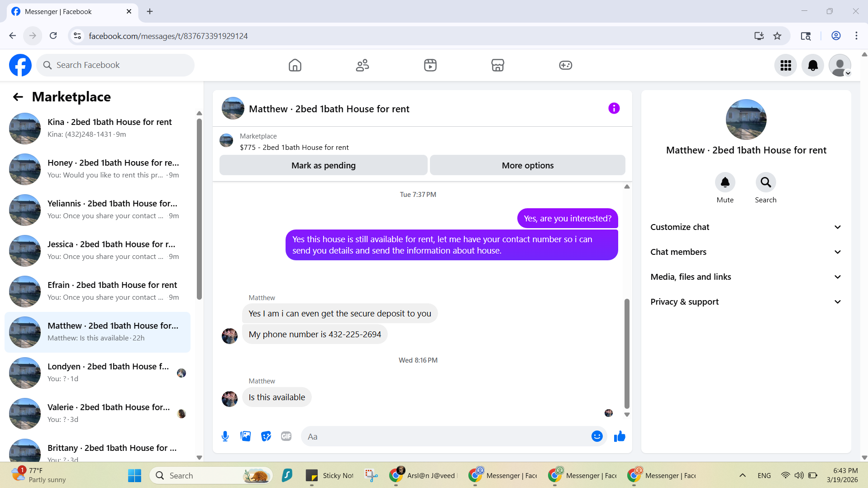Open the notifications bell in Facebook header
The height and width of the screenshot is (488, 868).
813,65
